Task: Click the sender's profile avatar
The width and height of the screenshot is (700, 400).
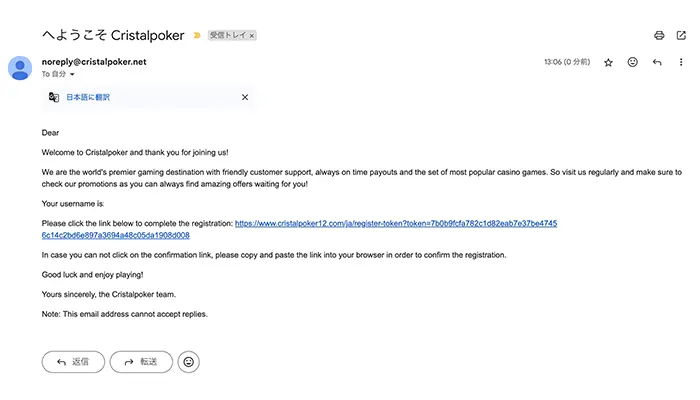Action: (x=20, y=68)
